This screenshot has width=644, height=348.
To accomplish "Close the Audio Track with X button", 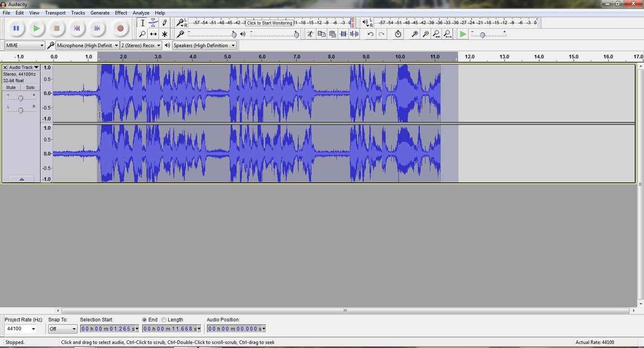I will click(5, 67).
